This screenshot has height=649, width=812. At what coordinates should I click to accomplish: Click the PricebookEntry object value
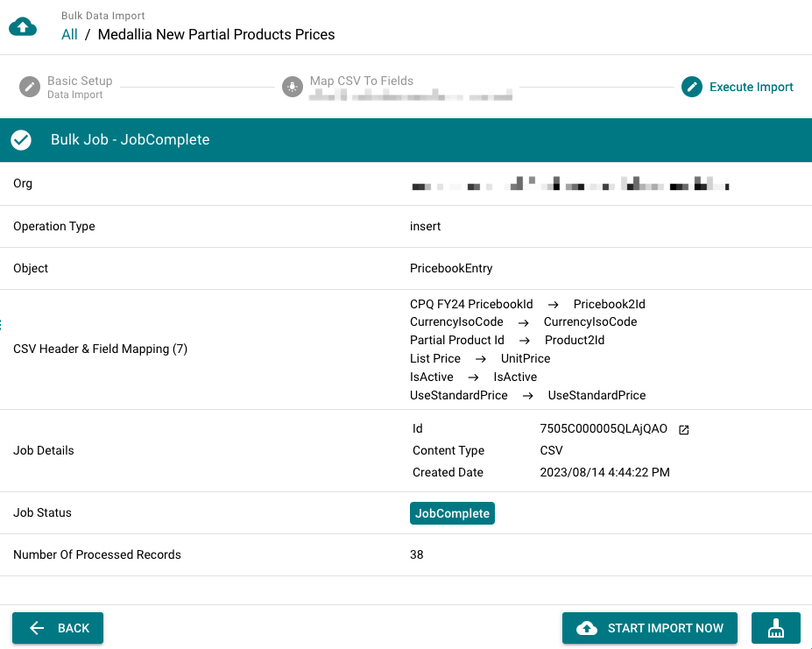(x=451, y=268)
